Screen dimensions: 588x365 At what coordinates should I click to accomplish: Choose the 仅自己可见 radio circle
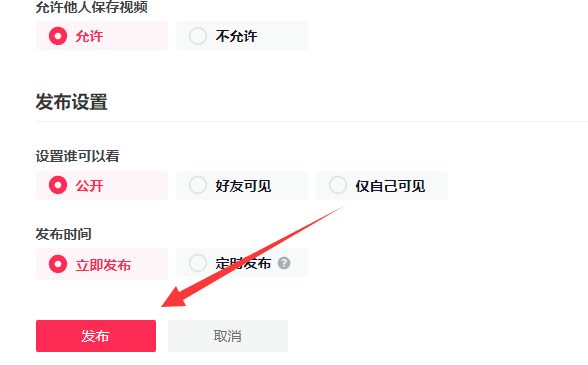[338, 185]
